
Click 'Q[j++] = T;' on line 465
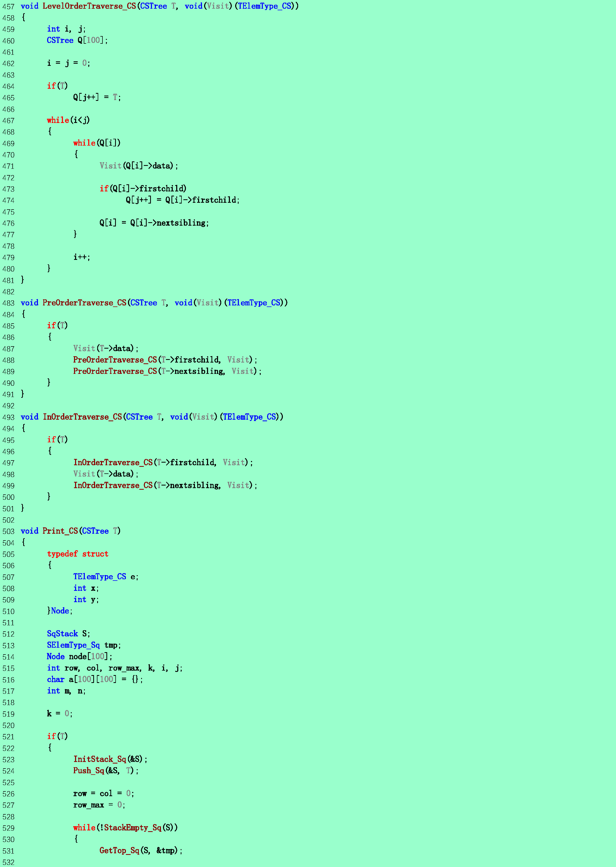pos(97,97)
